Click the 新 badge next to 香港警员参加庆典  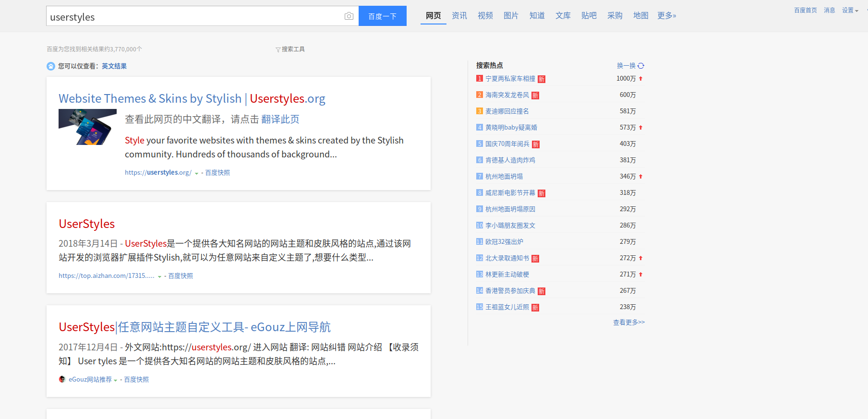tap(542, 291)
